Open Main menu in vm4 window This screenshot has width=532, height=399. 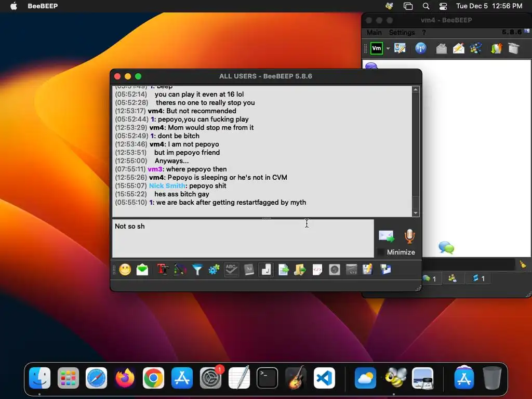(374, 32)
